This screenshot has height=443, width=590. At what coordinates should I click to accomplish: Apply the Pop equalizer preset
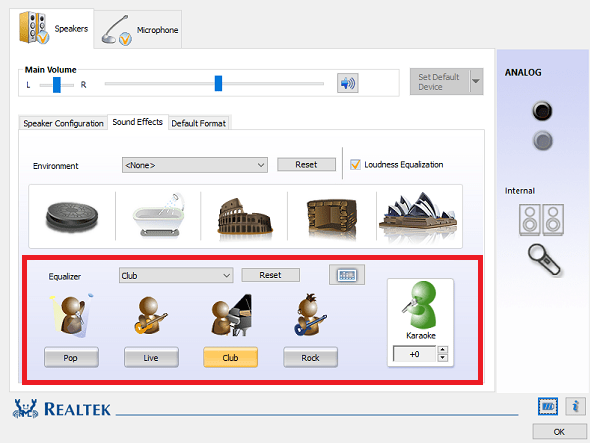(x=71, y=357)
